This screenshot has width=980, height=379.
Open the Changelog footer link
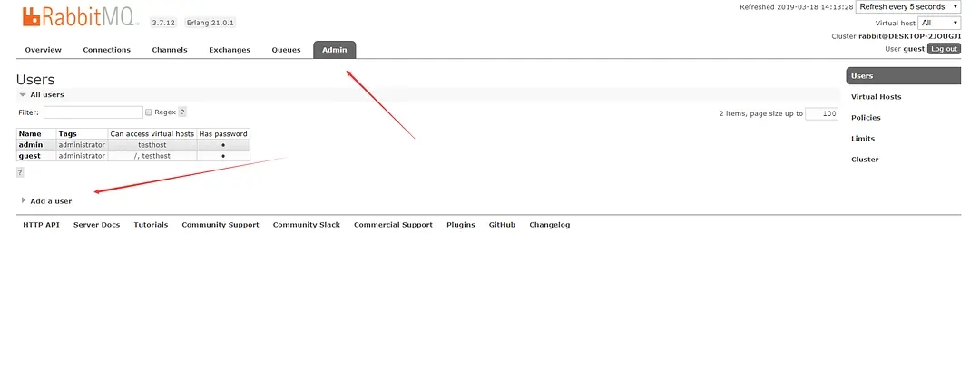pos(549,225)
